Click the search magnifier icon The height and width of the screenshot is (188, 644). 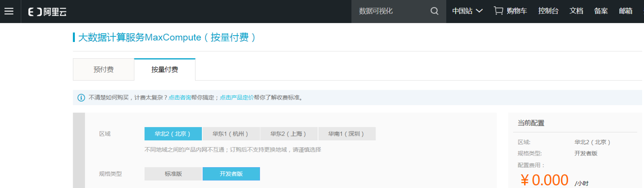click(434, 11)
